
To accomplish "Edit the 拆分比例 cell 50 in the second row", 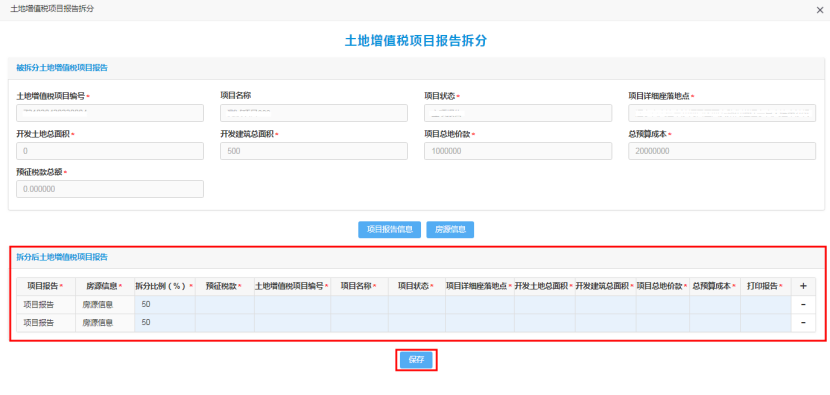I will click(x=165, y=322).
